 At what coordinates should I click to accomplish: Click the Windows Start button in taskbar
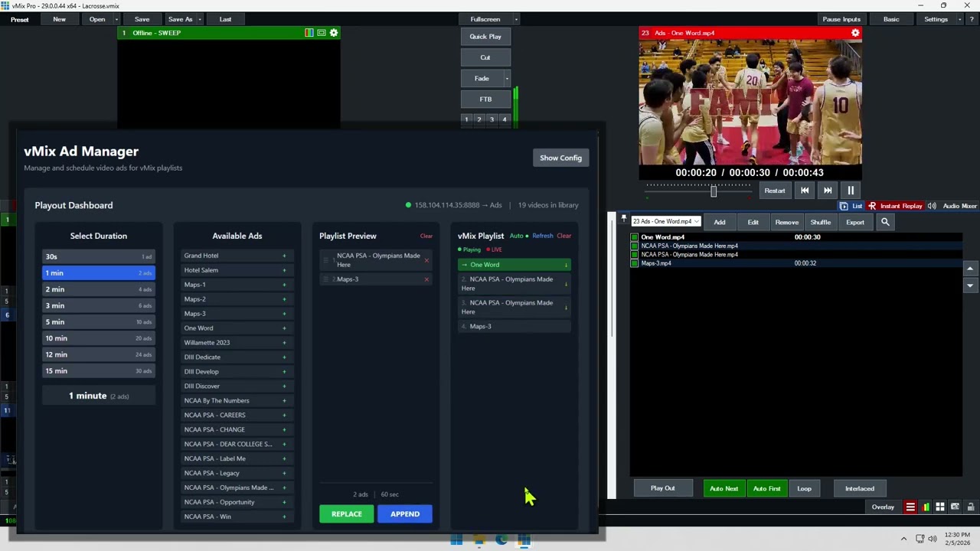pos(456,540)
